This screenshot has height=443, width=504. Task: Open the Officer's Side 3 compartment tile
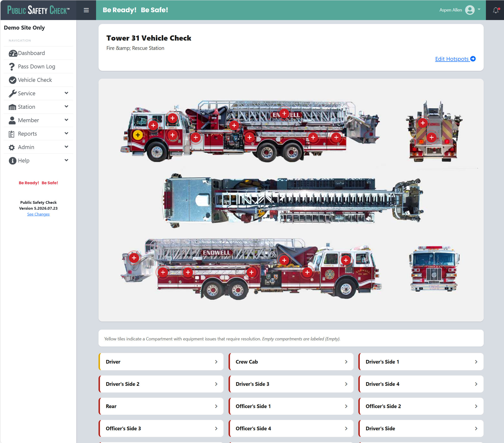tap(161, 428)
